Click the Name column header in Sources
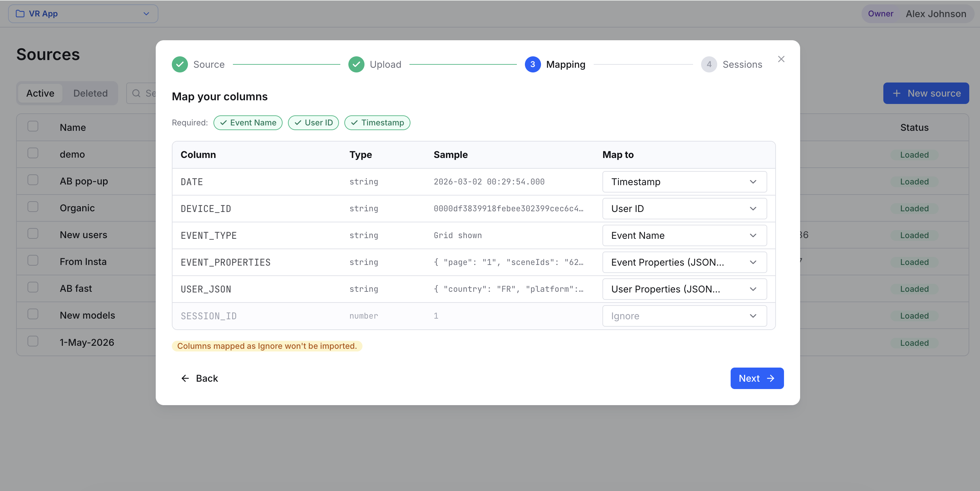The height and width of the screenshot is (491, 980). tap(73, 127)
